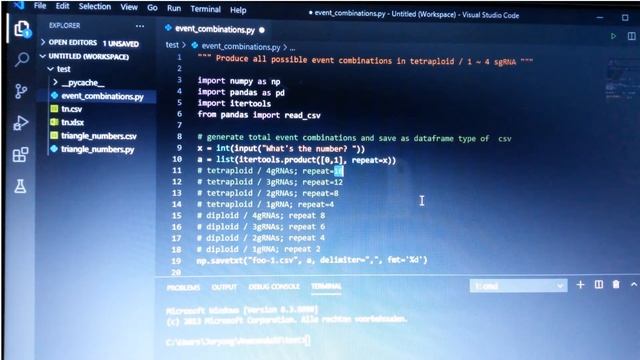Image resolution: width=640 pixels, height=360 pixels.
Task: Kill terminal with trash icon
Action: pyautogui.click(x=616, y=284)
